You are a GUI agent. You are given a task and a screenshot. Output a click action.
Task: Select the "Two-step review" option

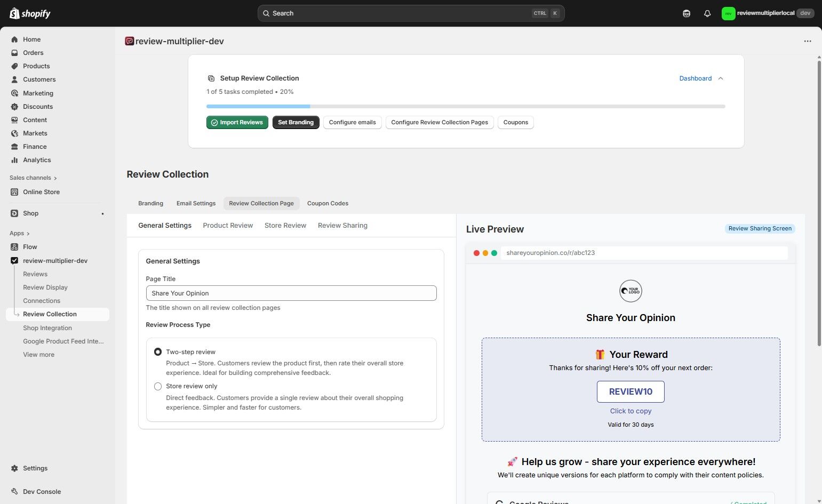157,351
